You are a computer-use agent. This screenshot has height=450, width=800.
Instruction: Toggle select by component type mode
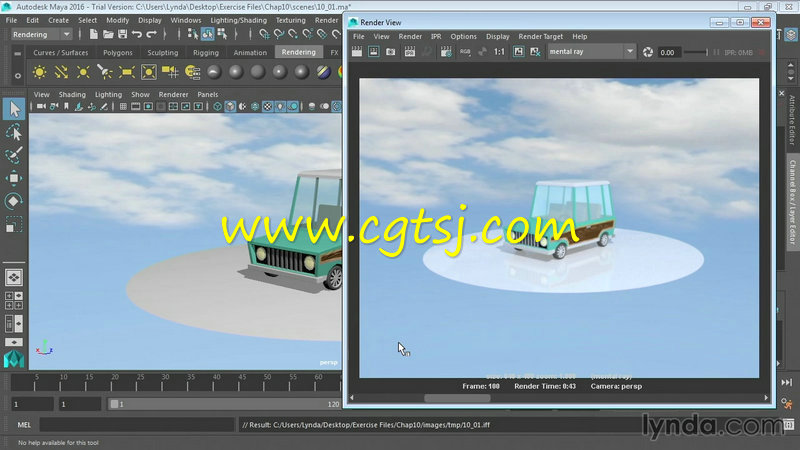click(222, 34)
